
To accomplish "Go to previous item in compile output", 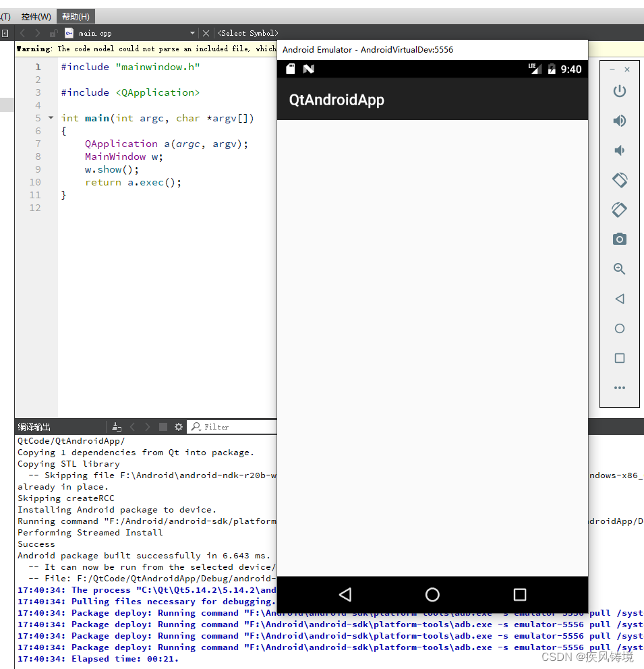I will [x=132, y=427].
